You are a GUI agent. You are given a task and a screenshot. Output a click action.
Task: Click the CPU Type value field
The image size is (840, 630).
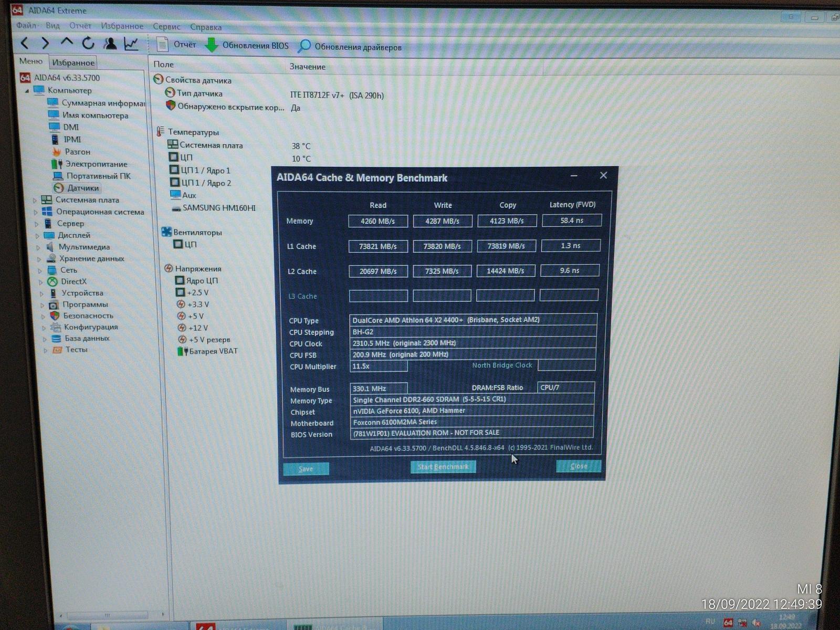473,320
